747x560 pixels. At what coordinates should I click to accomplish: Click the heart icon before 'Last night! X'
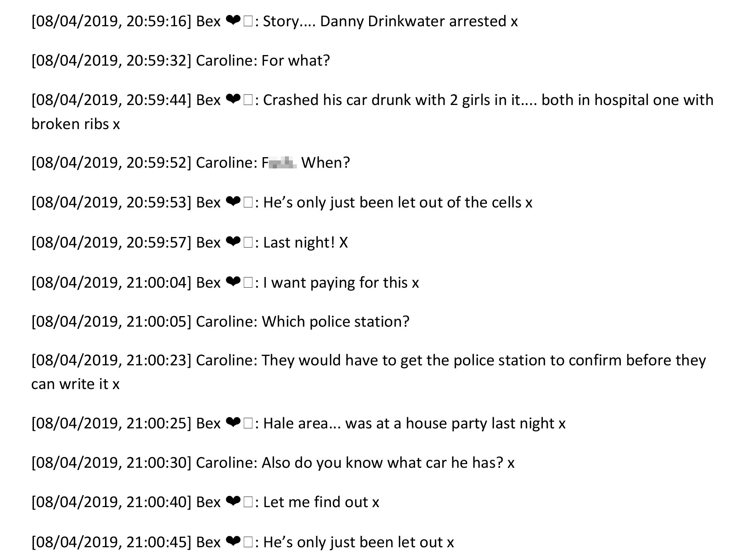[x=233, y=242]
